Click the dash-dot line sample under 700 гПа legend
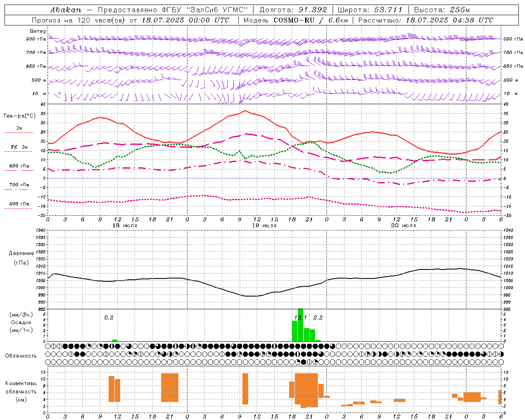This screenshot has width=525, height=420. tap(18, 189)
